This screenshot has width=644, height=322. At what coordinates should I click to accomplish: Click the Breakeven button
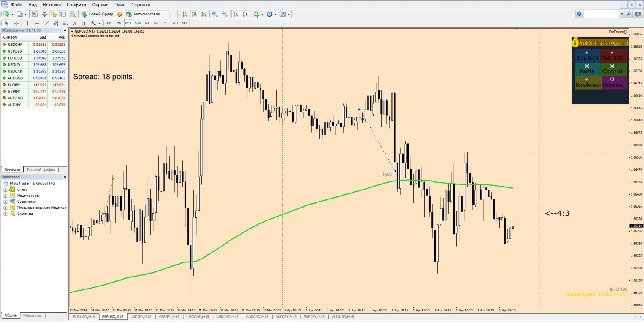point(588,83)
